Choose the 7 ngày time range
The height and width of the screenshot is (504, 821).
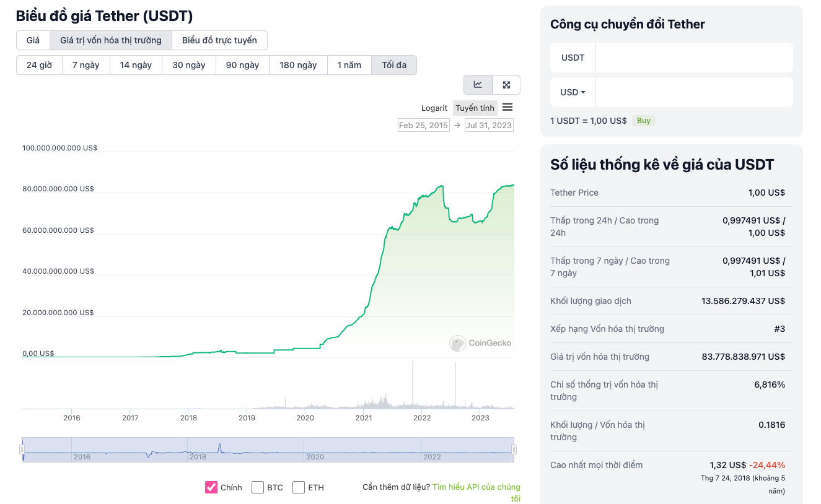point(86,65)
